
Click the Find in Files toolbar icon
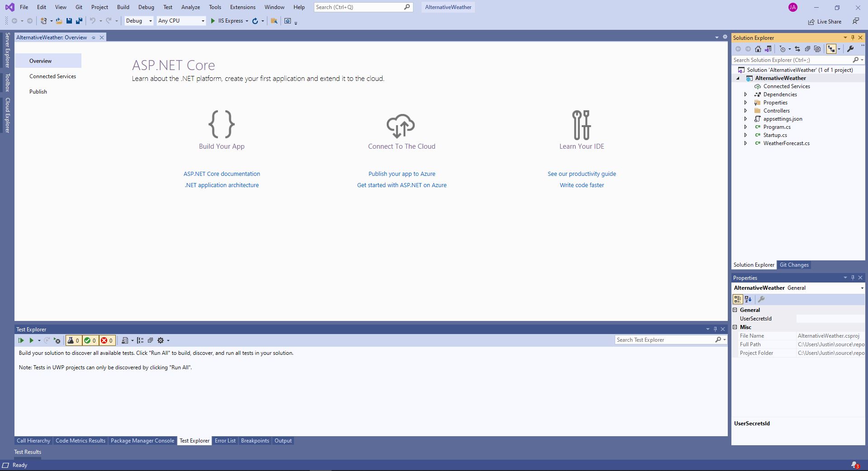pyautogui.click(x=274, y=21)
